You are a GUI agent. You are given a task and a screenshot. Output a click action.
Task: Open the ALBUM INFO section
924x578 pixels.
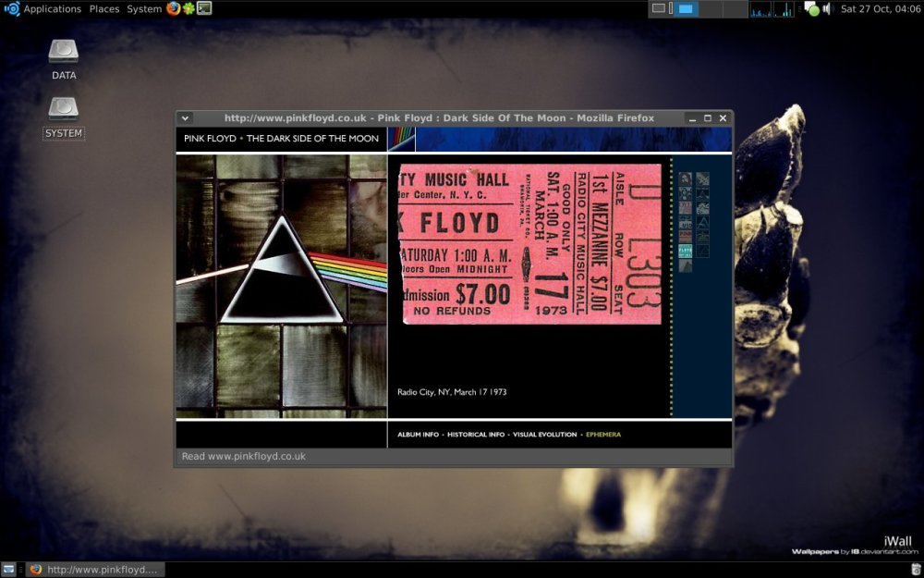(x=418, y=435)
